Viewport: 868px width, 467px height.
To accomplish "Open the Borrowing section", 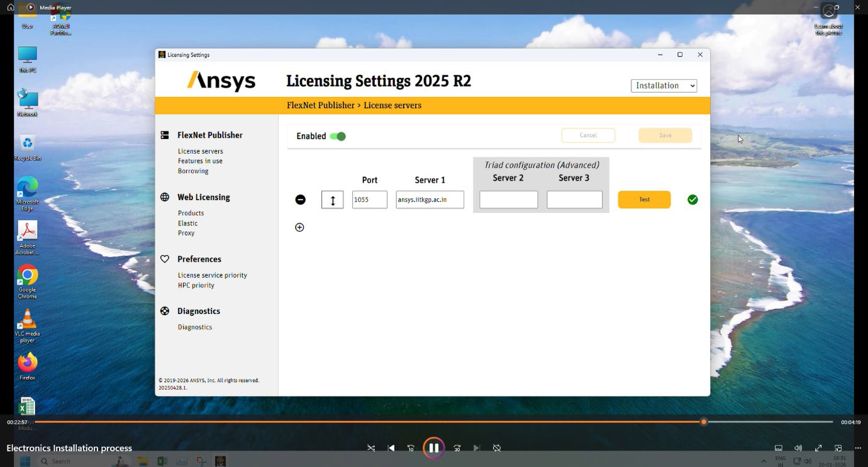I will pyautogui.click(x=193, y=171).
